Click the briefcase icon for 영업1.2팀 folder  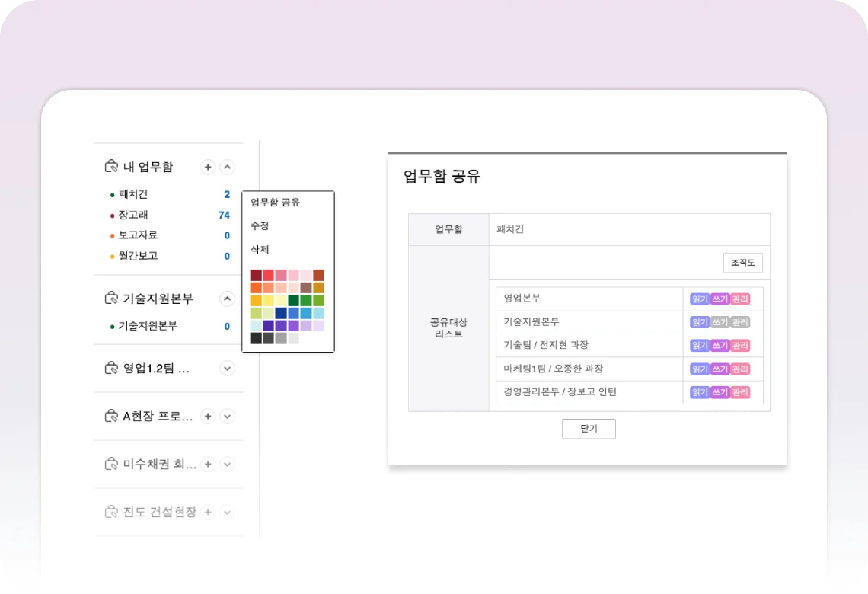(110, 368)
